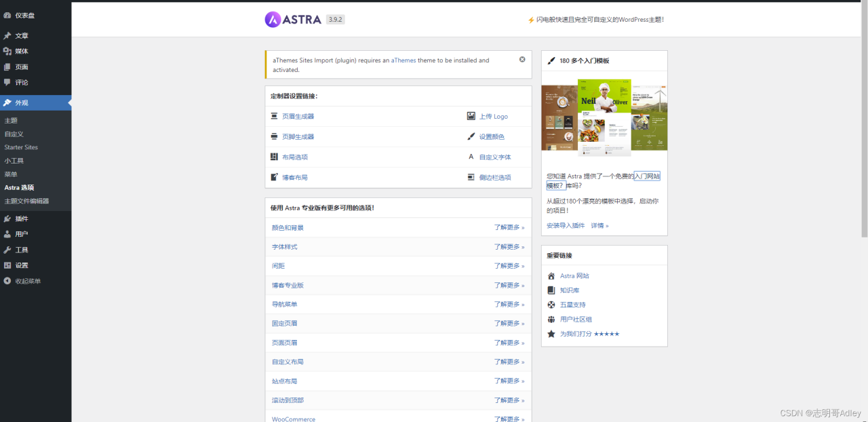Click 了解更多 beside WooCommerce
The width and height of the screenshot is (868, 422).
pyautogui.click(x=505, y=419)
